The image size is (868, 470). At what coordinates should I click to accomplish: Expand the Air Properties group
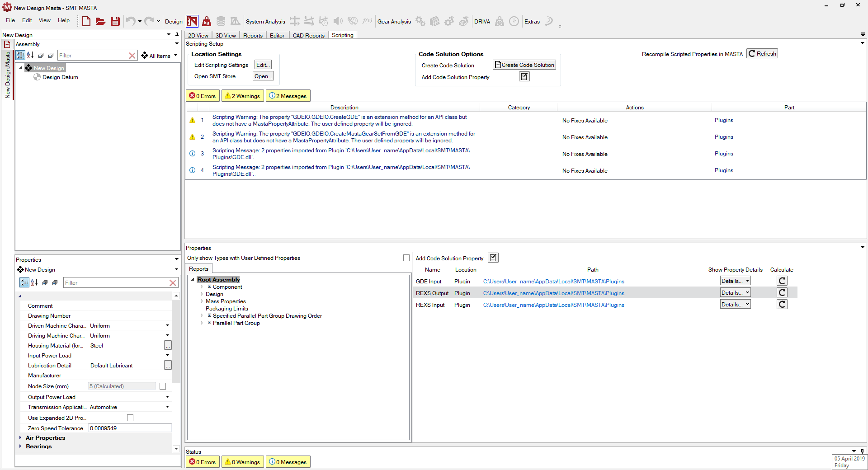[20, 438]
